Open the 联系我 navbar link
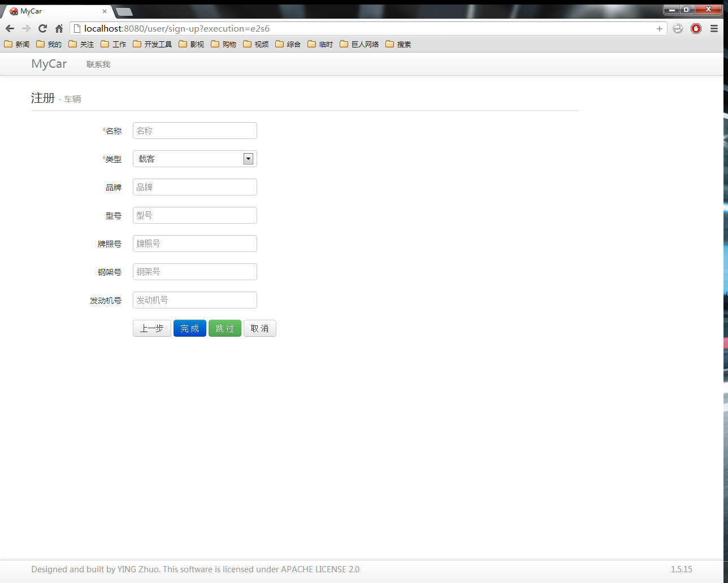728x583 pixels. (x=98, y=64)
